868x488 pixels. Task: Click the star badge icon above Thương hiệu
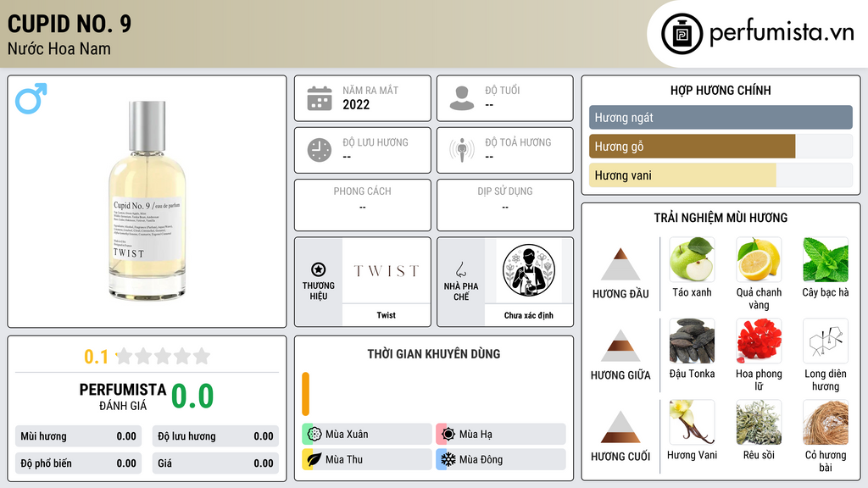[x=319, y=269]
